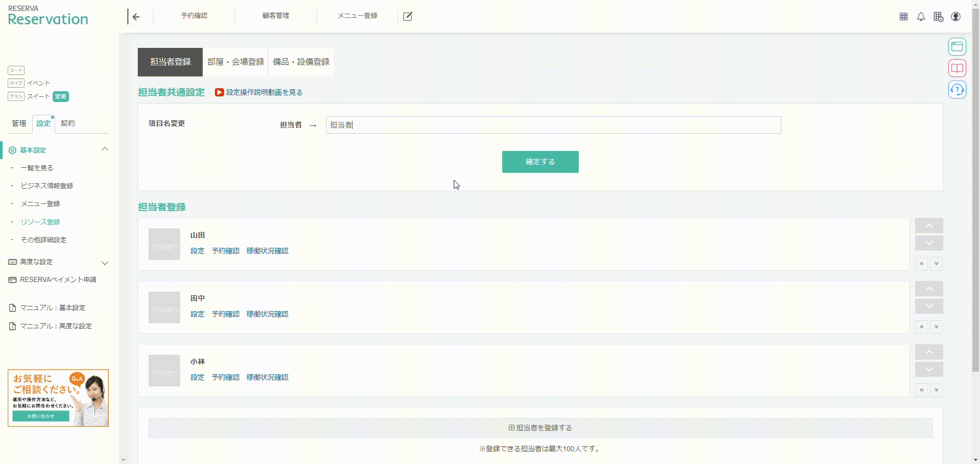
Task: Open その他詳細設定 in sidebar
Action: tap(43, 240)
